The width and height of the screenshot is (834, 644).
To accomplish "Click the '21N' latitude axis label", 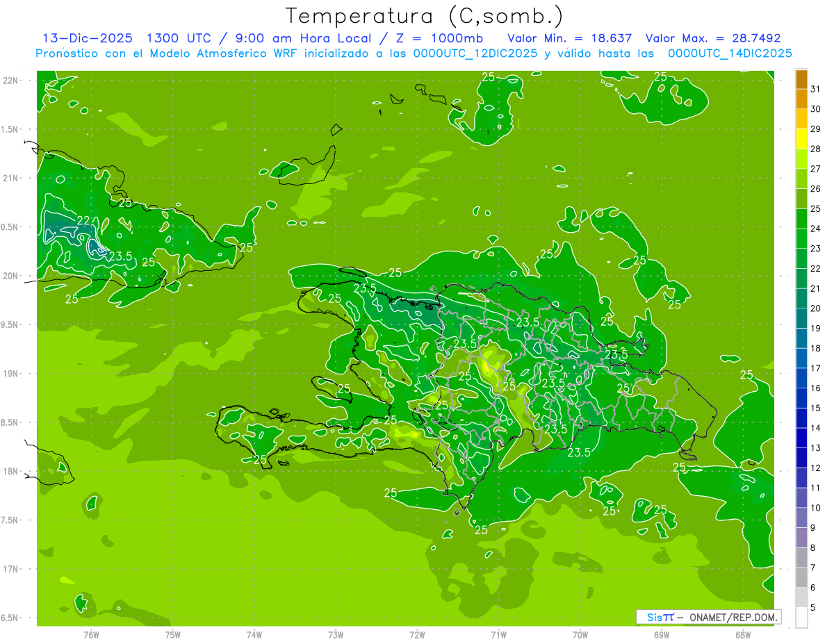I will click(x=10, y=179).
